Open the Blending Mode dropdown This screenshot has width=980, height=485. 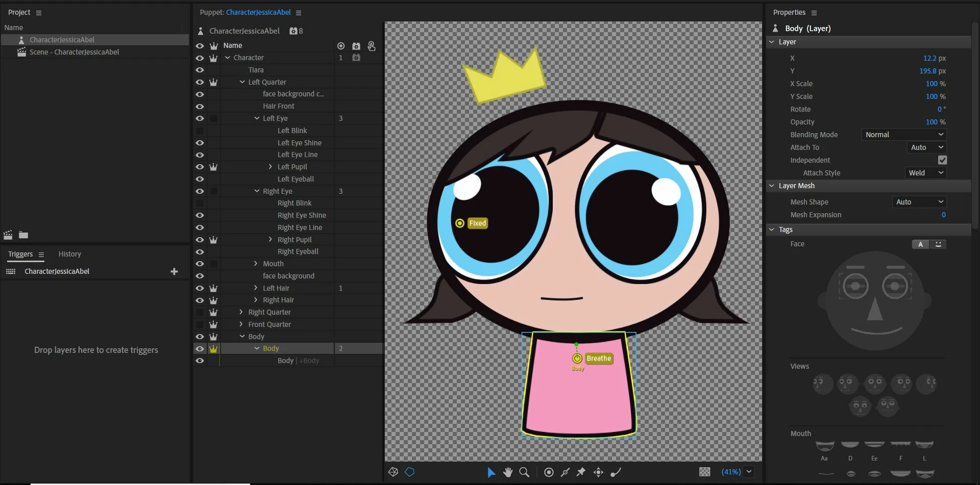coord(904,135)
